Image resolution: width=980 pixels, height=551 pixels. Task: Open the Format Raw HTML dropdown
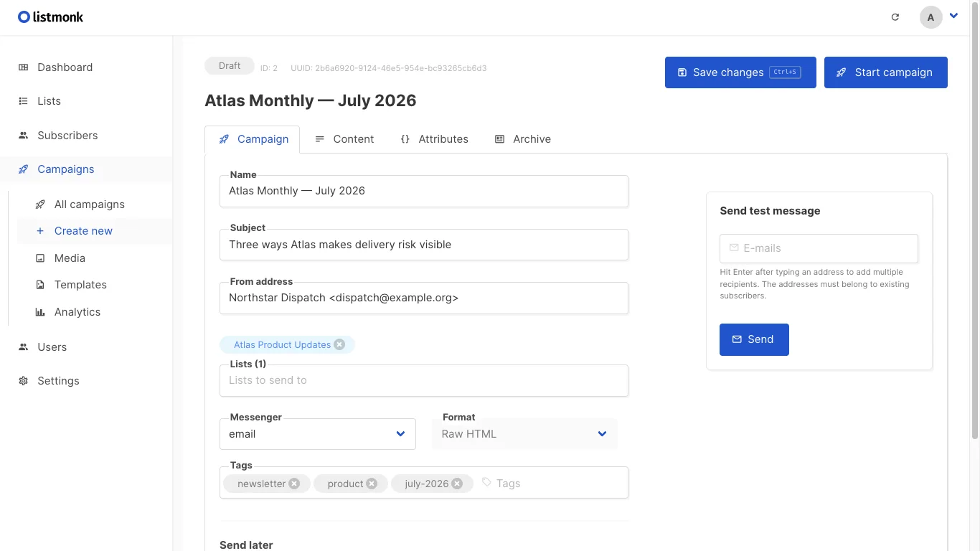coord(524,434)
